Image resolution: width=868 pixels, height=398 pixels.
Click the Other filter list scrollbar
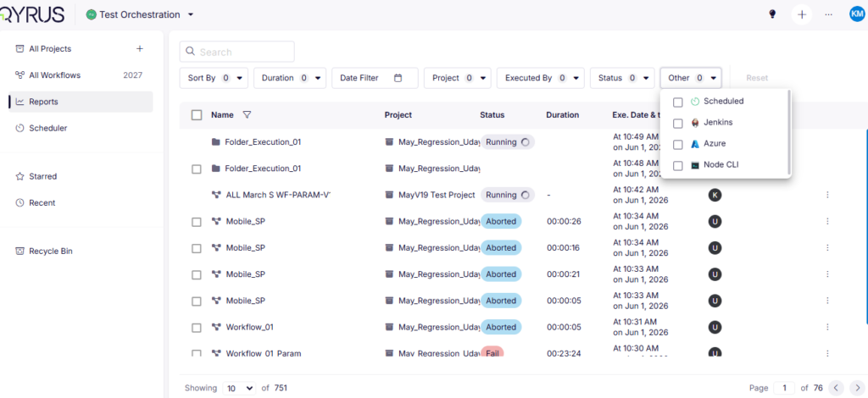[788, 131]
